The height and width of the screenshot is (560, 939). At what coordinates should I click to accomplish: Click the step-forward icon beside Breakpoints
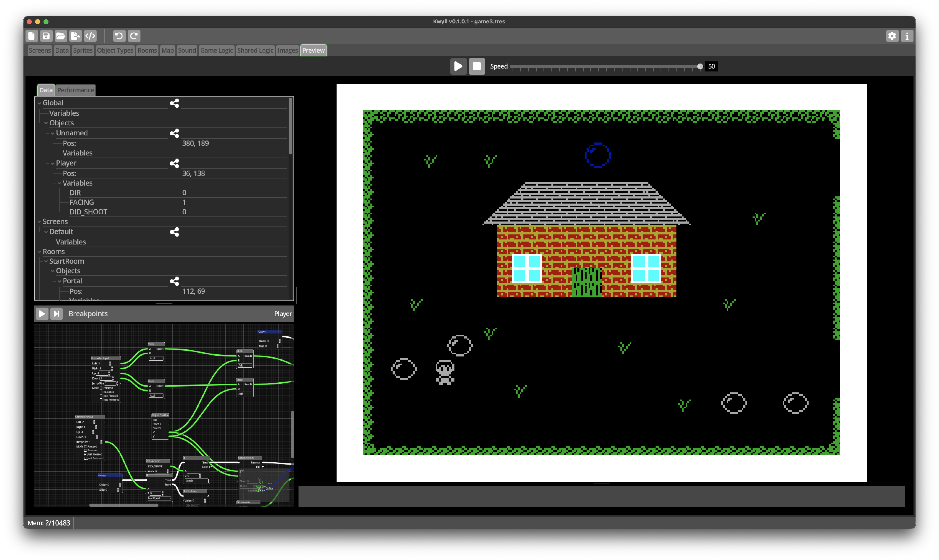(x=57, y=314)
